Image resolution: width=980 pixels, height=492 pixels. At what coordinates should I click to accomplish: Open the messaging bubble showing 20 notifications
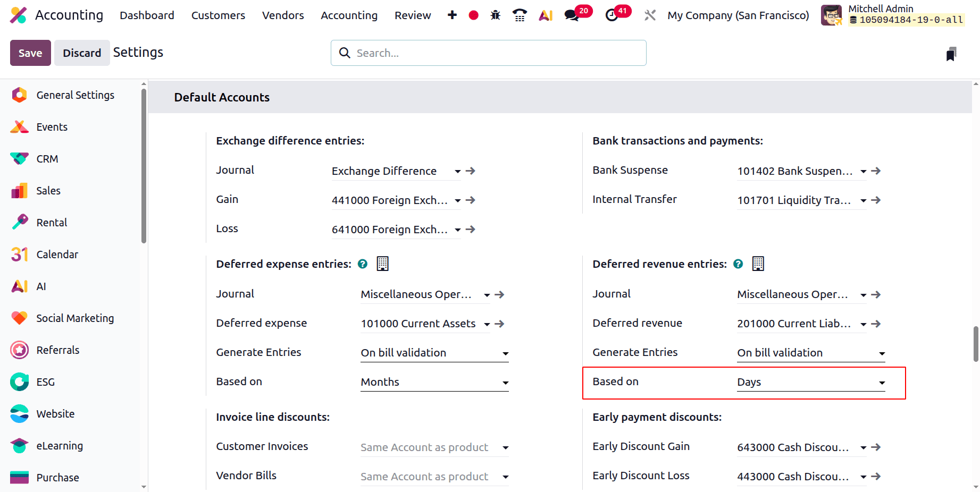572,15
